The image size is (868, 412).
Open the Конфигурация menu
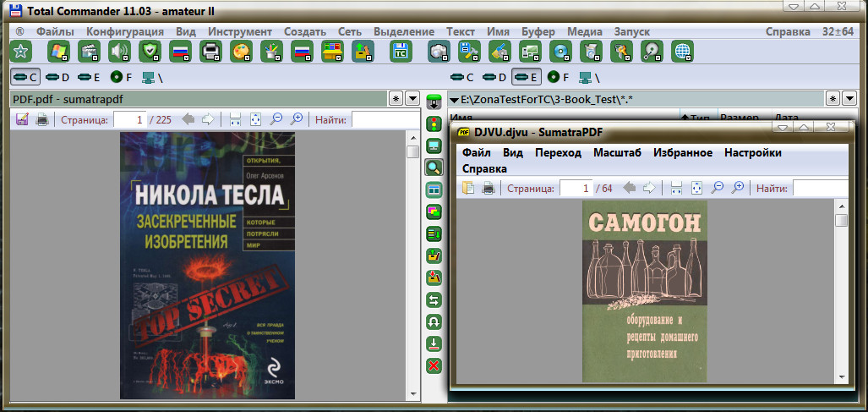click(x=125, y=31)
